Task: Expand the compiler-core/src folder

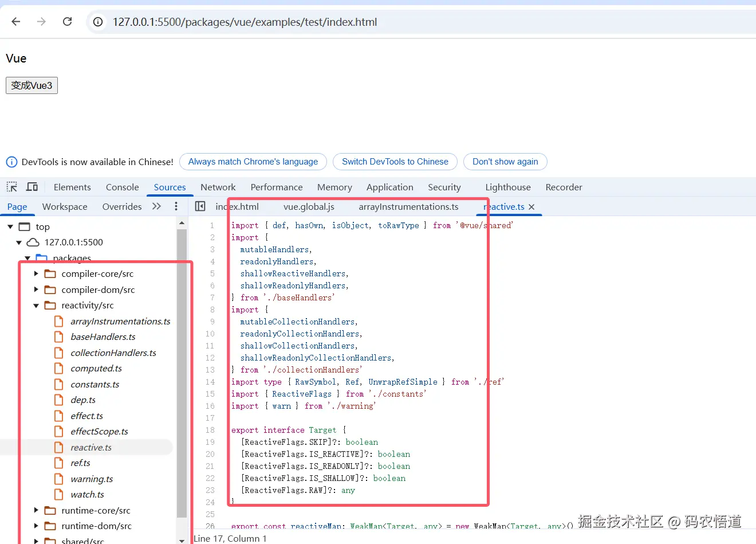Action: pyautogui.click(x=36, y=274)
